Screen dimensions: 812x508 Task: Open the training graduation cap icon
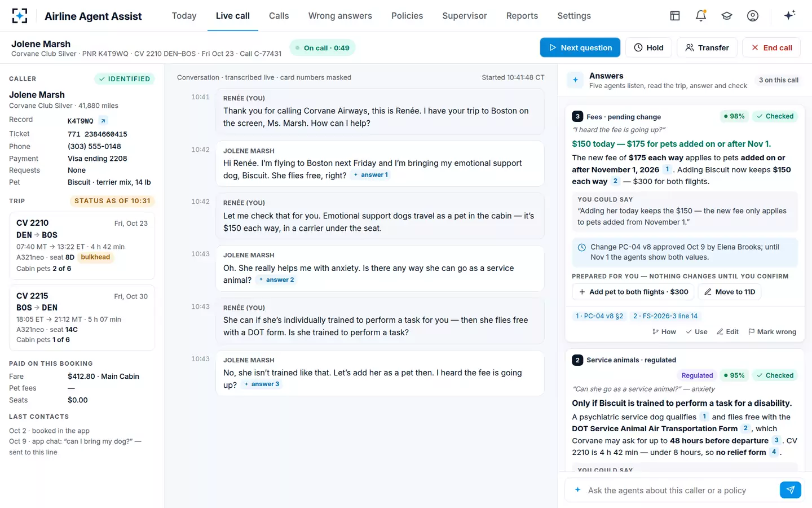coord(727,16)
